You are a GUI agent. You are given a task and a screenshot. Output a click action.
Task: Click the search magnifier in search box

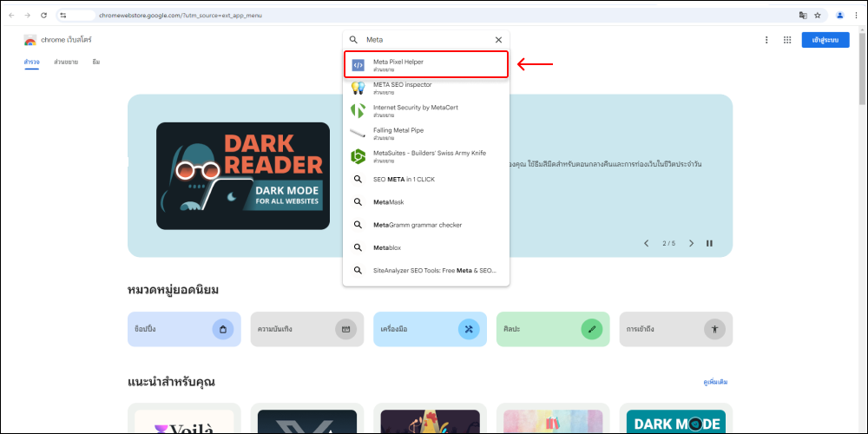[x=353, y=40]
